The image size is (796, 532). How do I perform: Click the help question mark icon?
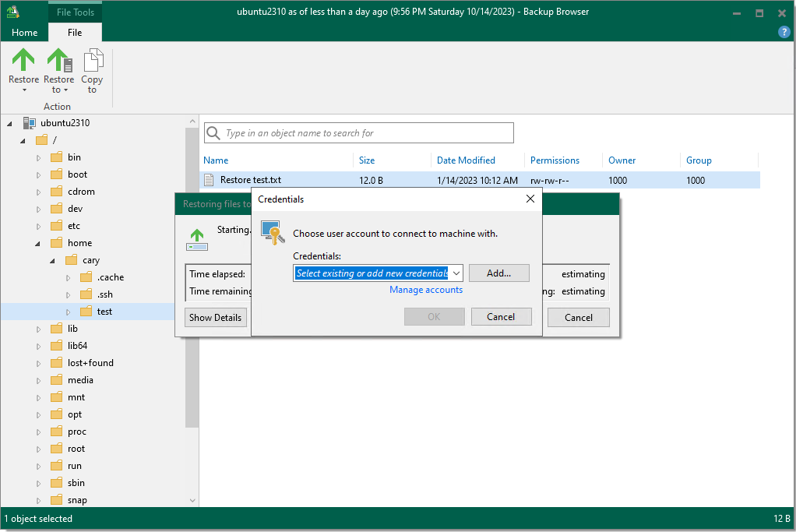(x=784, y=32)
